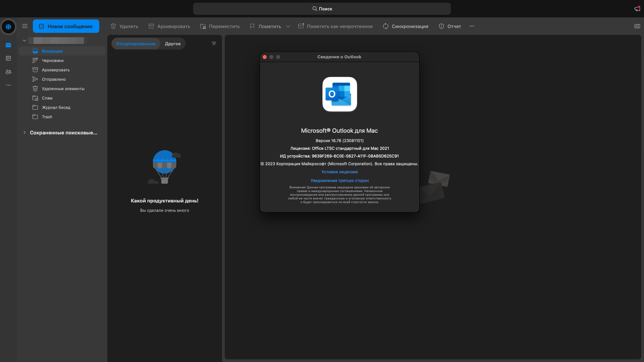Expand Сохраненные поисковые folders section
This screenshot has height=362, width=644.
pyautogui.click(x=24, y=132)
